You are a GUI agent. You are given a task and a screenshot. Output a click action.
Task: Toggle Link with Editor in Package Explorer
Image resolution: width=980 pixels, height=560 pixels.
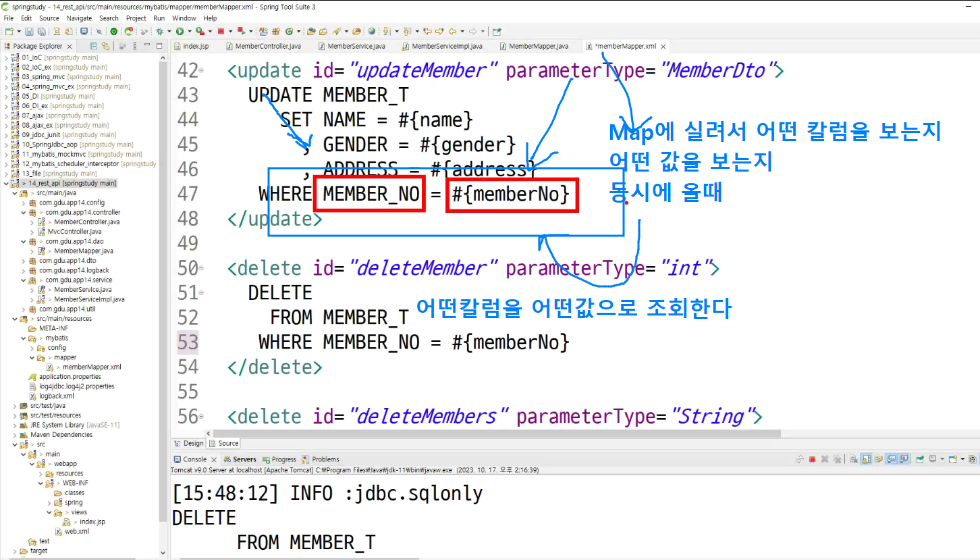point(105,47)
